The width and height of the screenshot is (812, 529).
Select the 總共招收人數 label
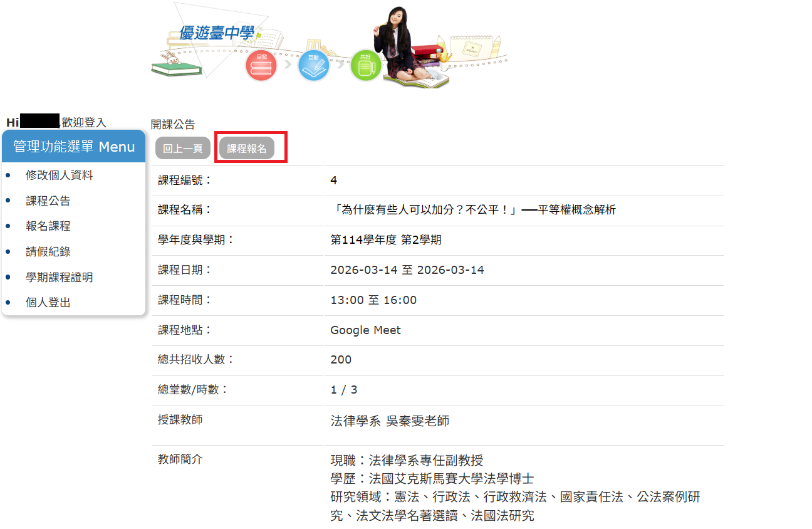[197, 360]
